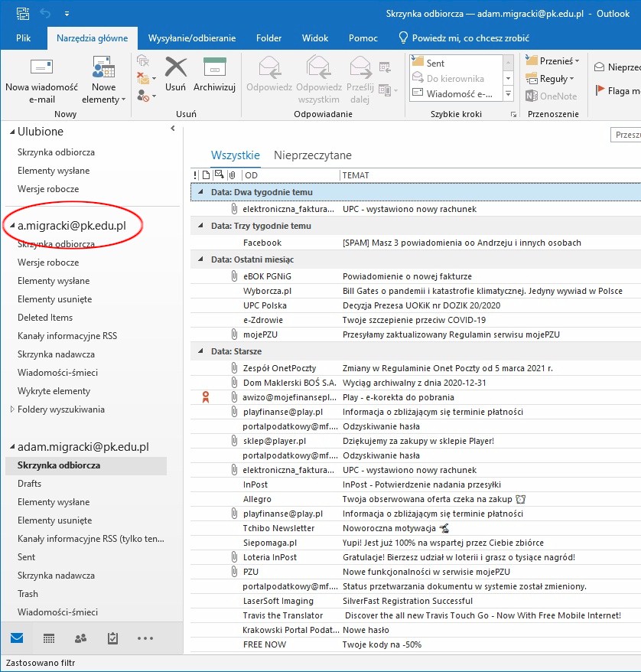Open the Reguły dropdown in ribbon
The height and width of the screenshot is (672, 641).
(551, 78)
